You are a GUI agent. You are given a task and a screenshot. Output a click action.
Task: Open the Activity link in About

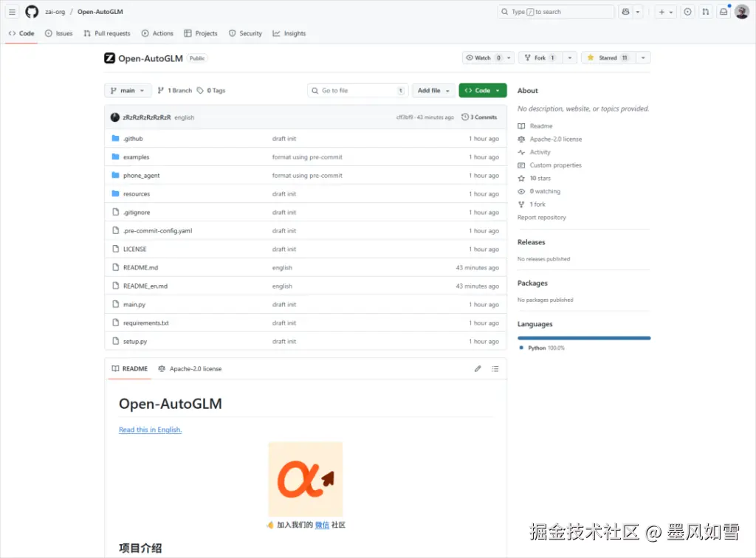point(535,152)
